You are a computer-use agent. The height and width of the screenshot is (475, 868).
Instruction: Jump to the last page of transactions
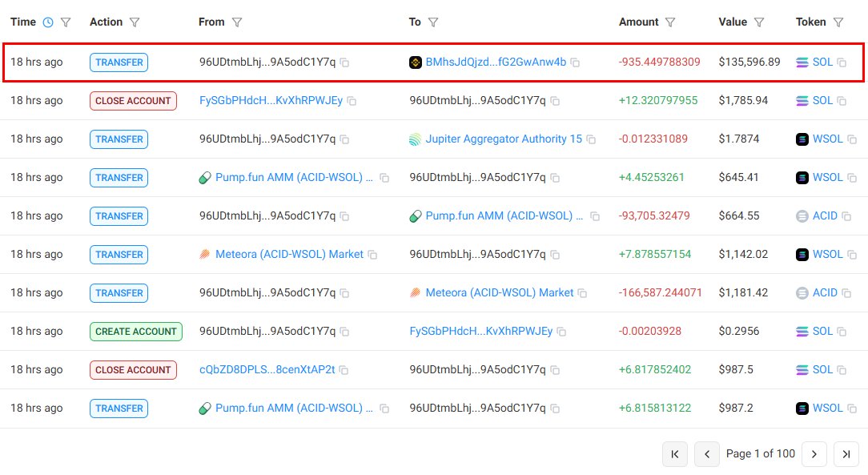pos(846,454)
